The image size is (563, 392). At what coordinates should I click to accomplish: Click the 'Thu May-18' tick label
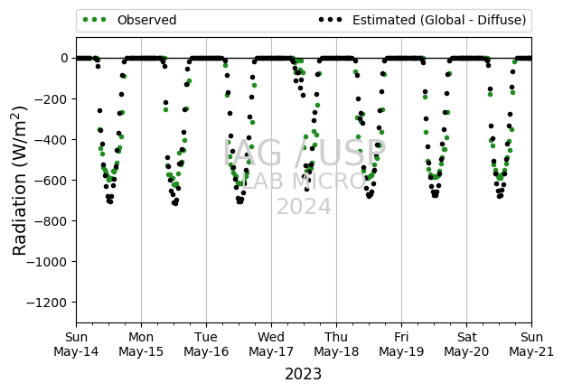click(336, 344)
